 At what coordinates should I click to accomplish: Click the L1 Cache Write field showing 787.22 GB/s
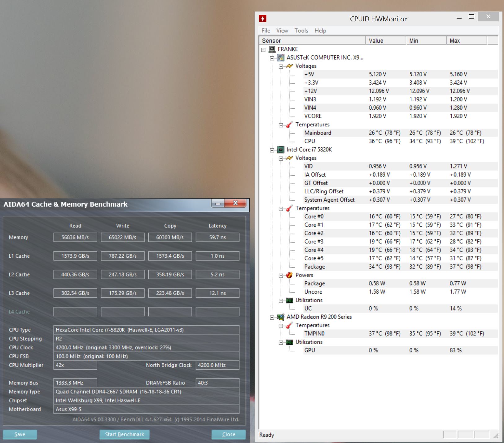tap(123, 256)
